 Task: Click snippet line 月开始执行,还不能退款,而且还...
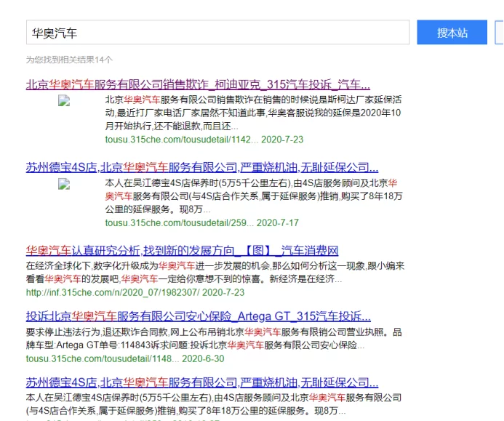coord(172,127)
